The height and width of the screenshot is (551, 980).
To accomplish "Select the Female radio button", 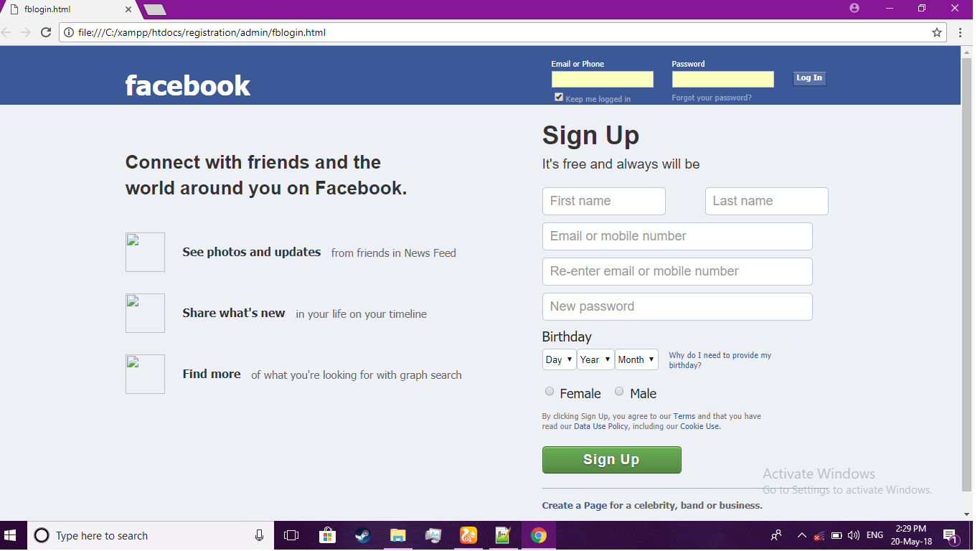I will 550,391.
